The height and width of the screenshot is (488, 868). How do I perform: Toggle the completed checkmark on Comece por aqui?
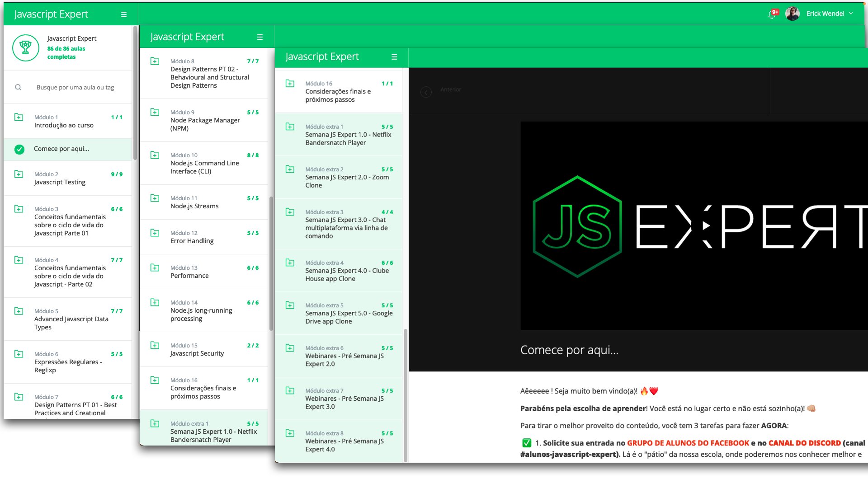pos(19,149)
